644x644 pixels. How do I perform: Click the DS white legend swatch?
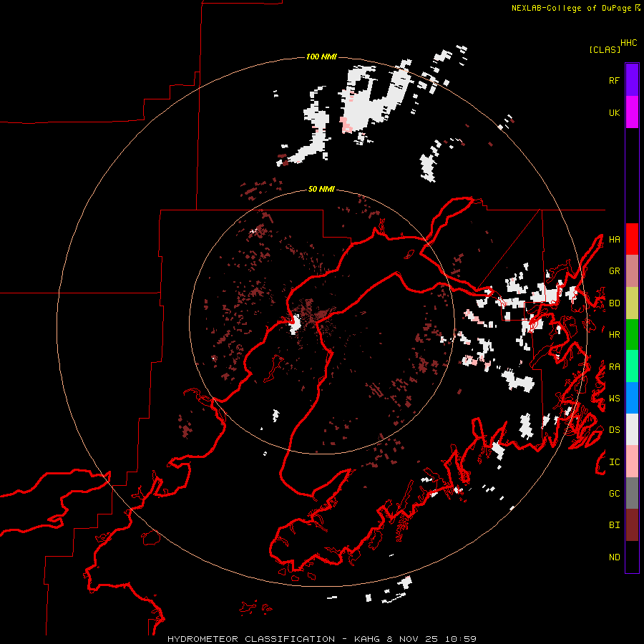pyautogui.click(x=632, y=429)
